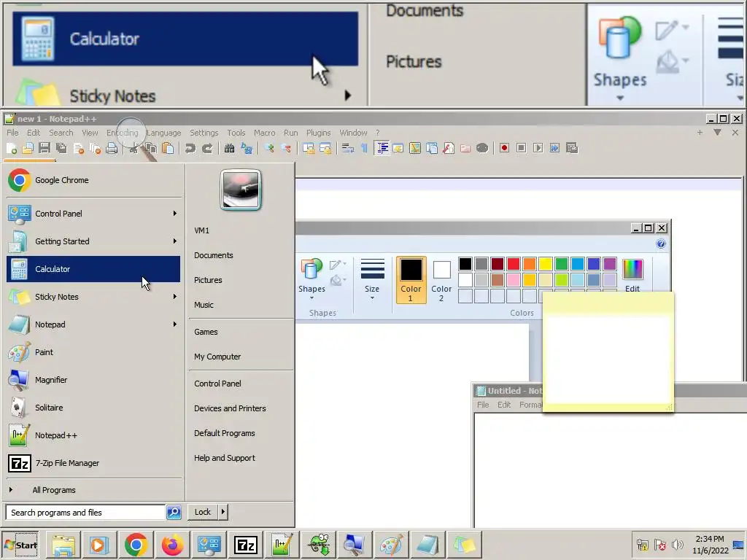Select the yellow color swatch in Paint
The width and height of the screenshot is (747, 560).
pyautogui.click(x=546, y=264)
